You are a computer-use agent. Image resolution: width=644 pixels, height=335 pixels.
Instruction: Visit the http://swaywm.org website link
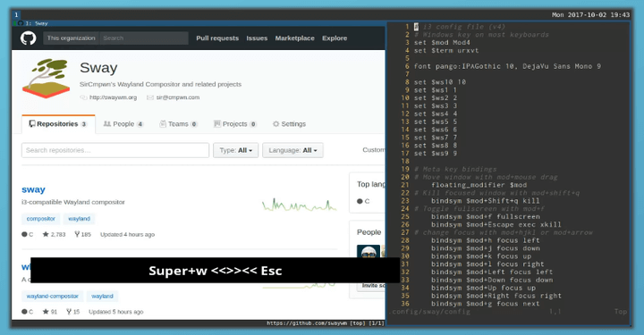tap(113, 97)
